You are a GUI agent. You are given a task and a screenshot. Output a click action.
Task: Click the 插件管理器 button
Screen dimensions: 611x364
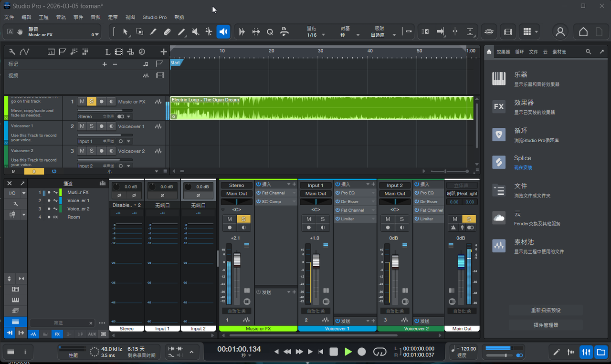click(x=545, y=325)
